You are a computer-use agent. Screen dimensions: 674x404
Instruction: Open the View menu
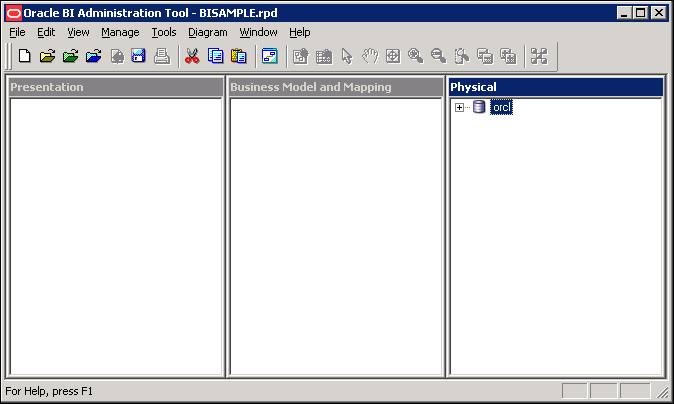click(x=78, y=32)
